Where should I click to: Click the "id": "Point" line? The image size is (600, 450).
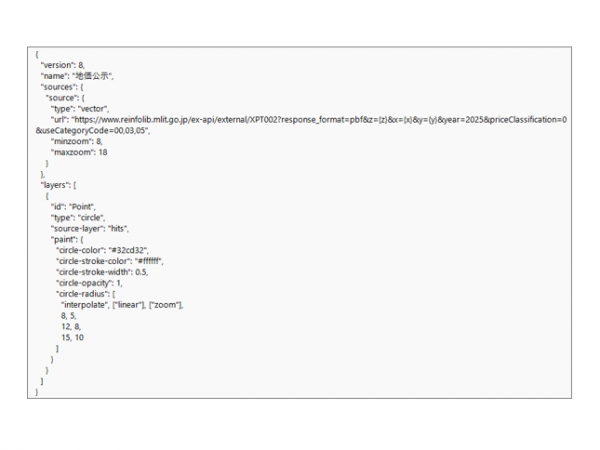point(73,207)
